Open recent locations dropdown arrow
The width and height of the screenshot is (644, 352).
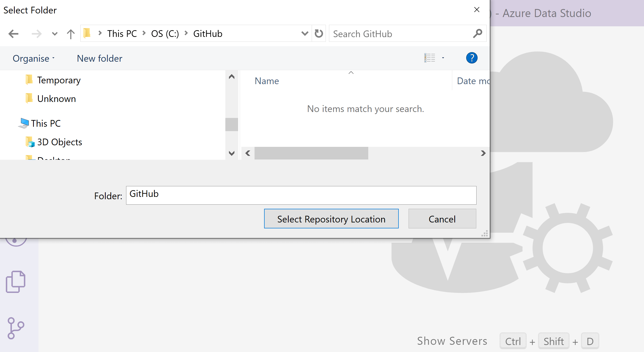(x=55, y=34)
